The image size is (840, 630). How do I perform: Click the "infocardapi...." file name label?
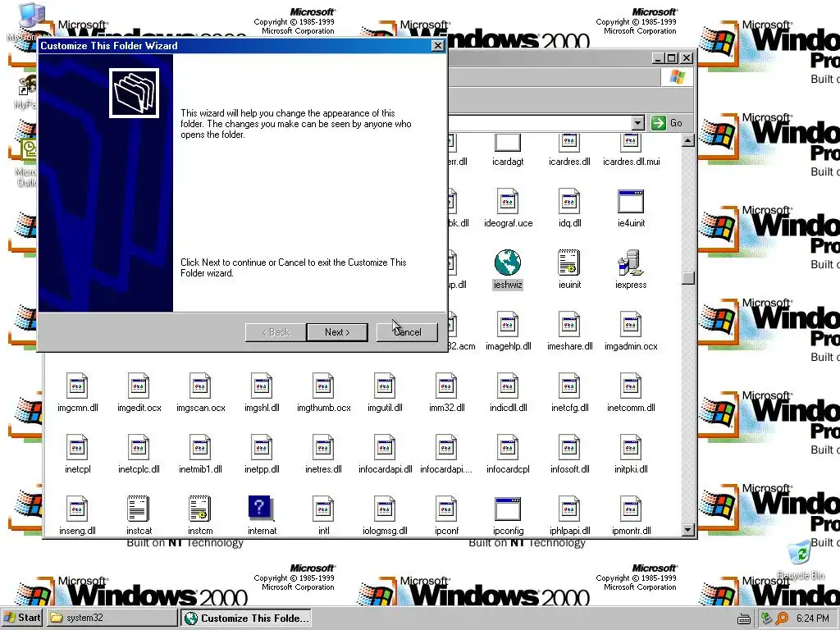point(446,469)
